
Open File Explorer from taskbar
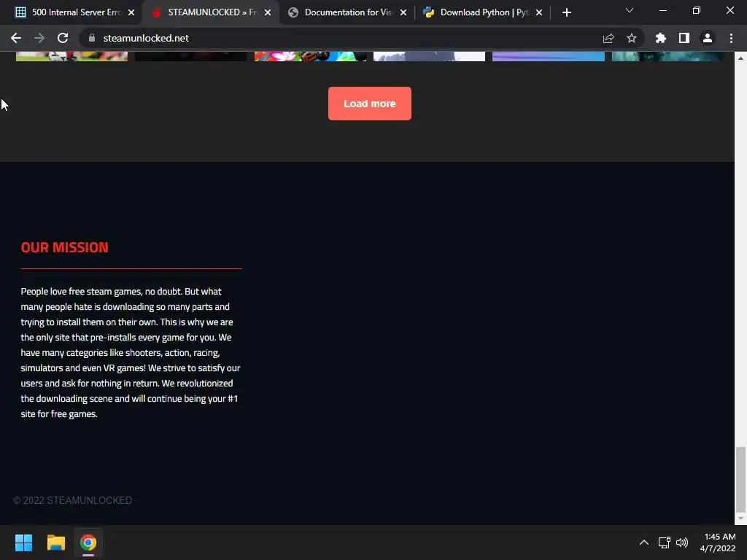pyautogui.click(x=55, y=542)
